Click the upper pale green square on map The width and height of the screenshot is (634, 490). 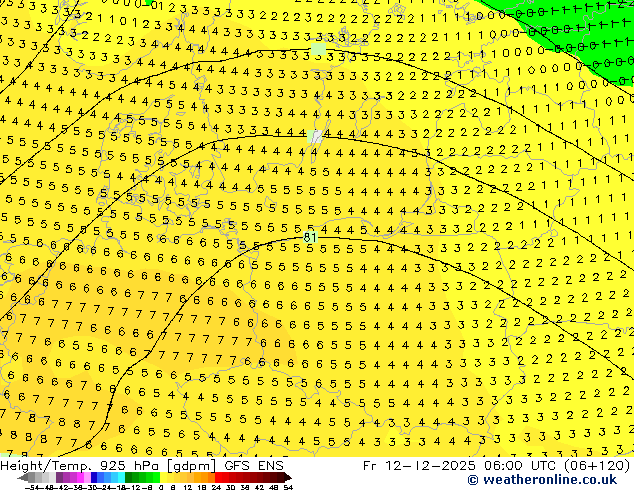point(318,49)
